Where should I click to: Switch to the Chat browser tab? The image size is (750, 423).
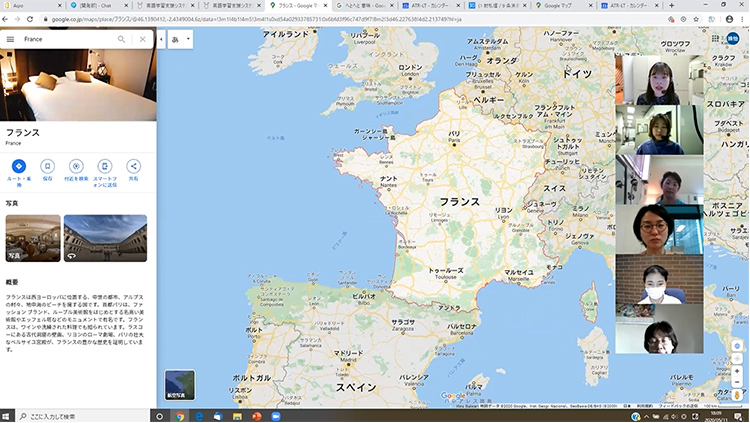point(98,6)
